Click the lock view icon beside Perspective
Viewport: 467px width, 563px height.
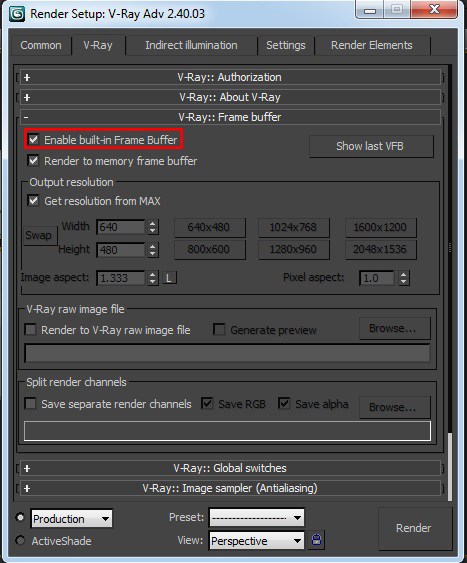(316, 540)
